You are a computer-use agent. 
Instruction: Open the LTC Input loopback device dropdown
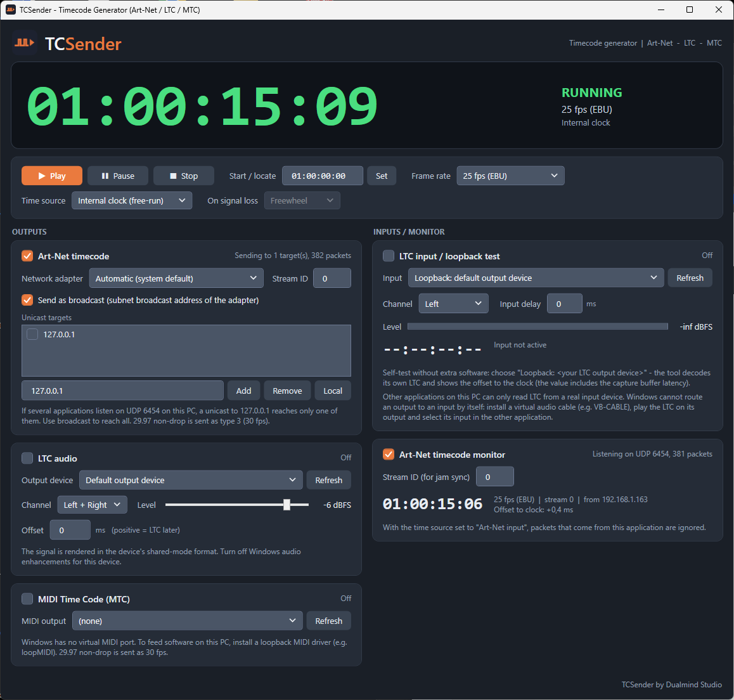pyautogui.click(x=536, y=278)
